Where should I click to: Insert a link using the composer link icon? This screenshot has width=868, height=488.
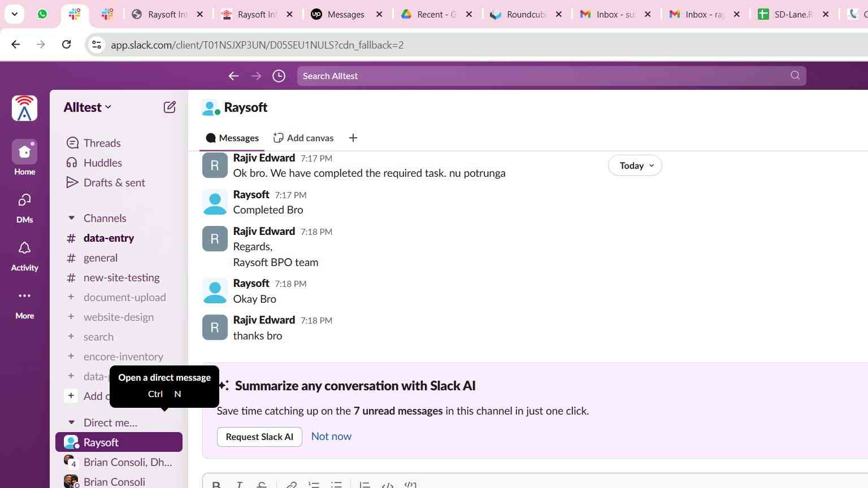291,485
